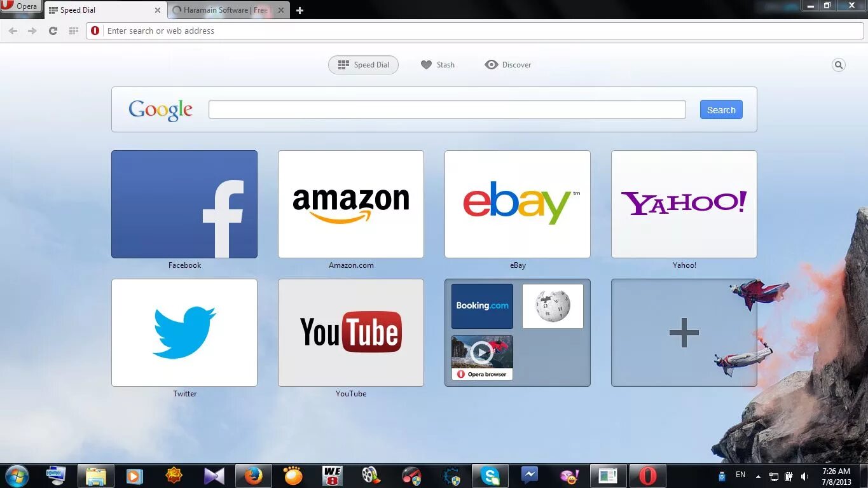Select the Speed Dial view button
Image resolution: width=868 pixels, height=488 pixels.
(x=363, y=65)
